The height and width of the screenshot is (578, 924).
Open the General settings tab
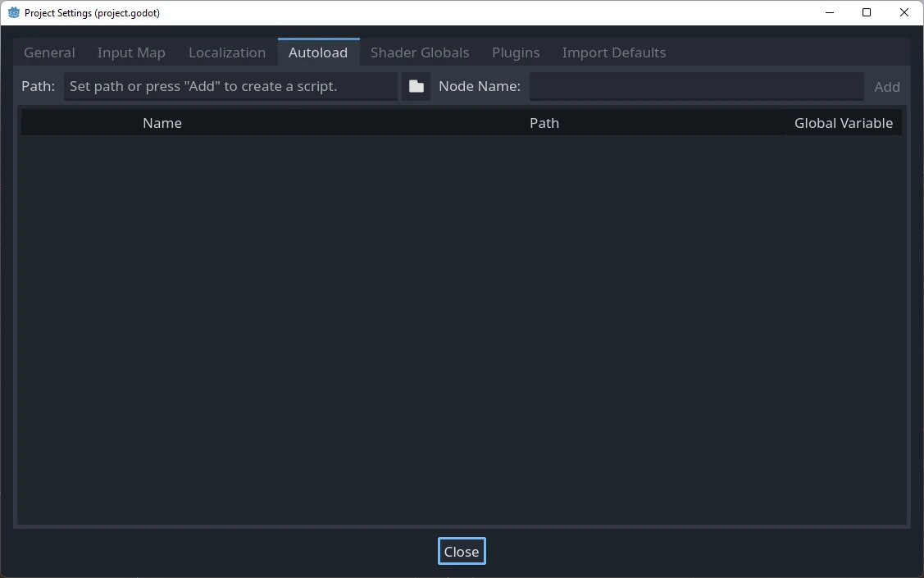pos(49,52)
